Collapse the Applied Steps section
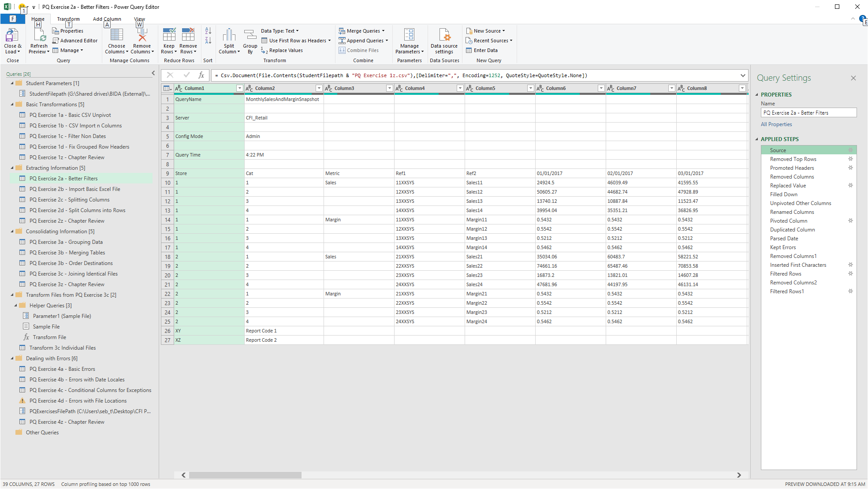This screenshot has width=868, height=489. pos(757,139)
